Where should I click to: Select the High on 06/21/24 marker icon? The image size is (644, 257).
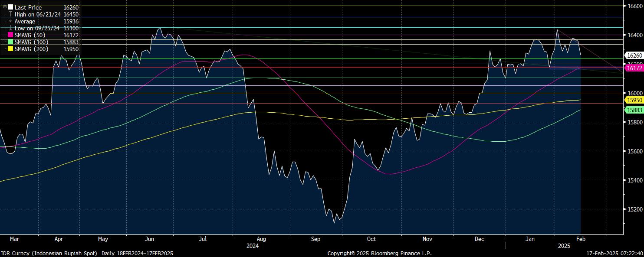(10, 14)
